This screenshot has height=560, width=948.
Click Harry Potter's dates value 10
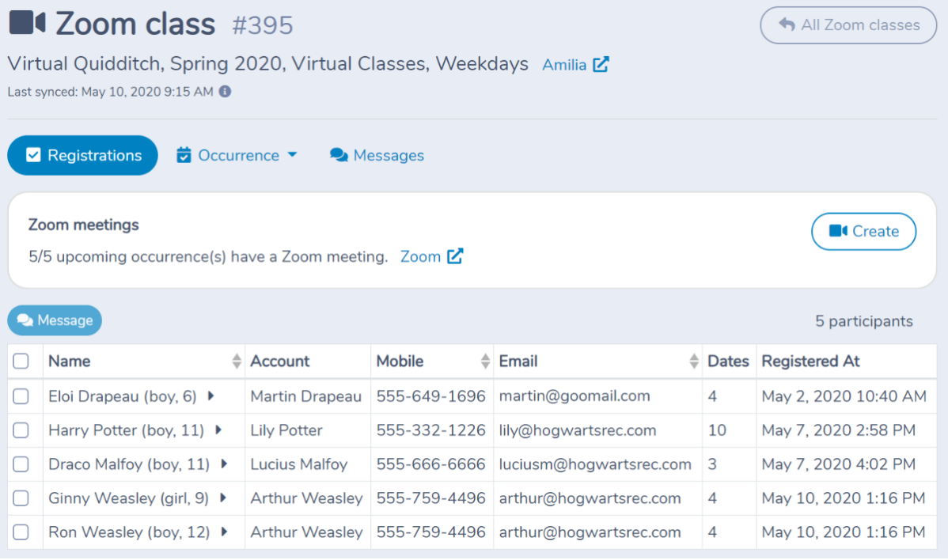(x=717, y=430)
